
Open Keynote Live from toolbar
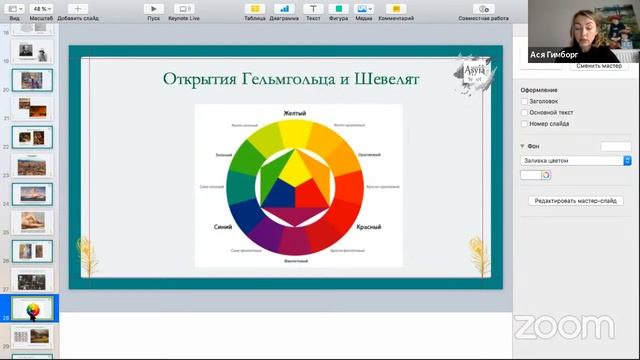coord(184,9)
